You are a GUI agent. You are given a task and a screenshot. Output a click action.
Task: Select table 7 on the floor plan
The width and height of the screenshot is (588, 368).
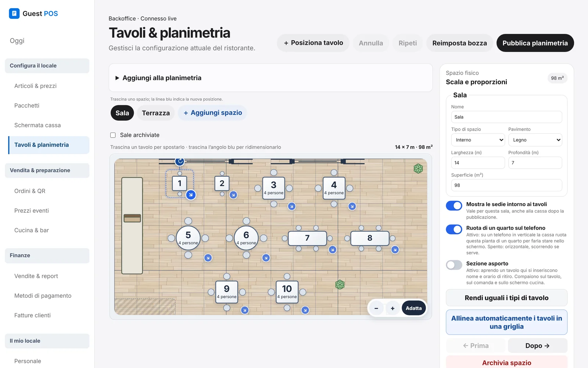tap(308, 238)
